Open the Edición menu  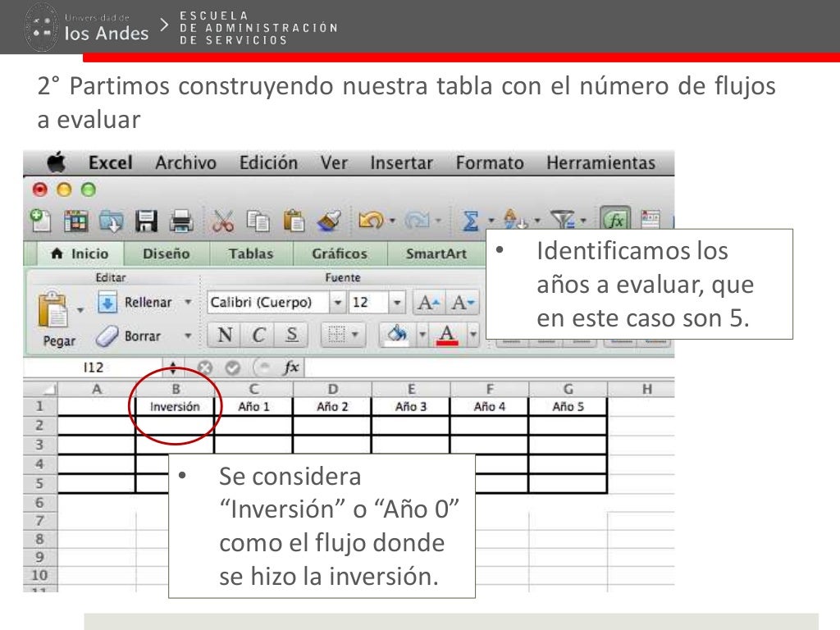click(268, 162)
